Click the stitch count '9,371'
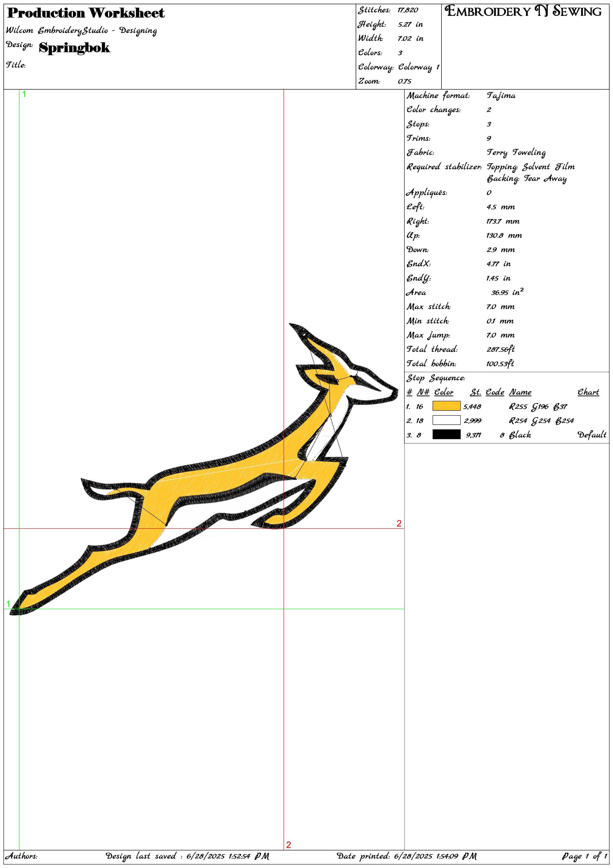 pos(473,435)
